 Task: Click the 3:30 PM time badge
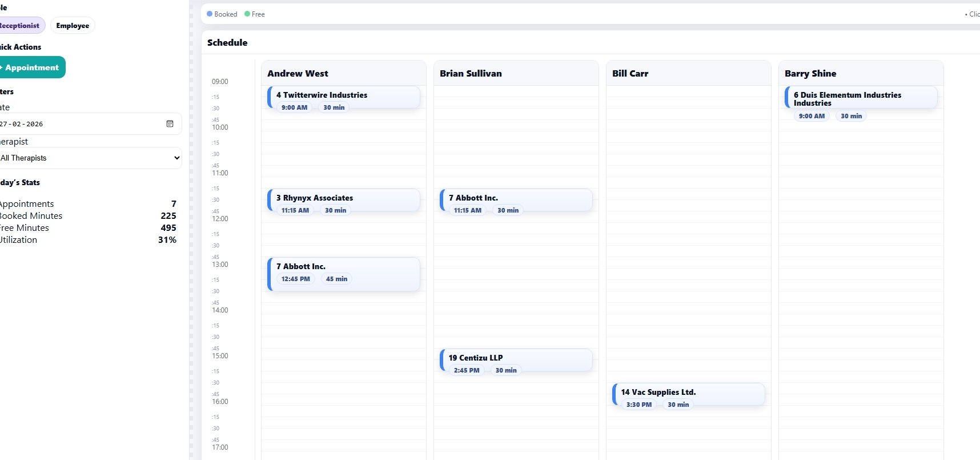639,405
